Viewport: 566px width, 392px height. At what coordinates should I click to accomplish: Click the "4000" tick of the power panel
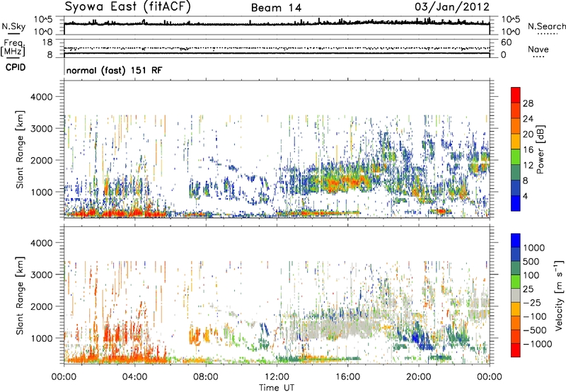click(41, 97)
